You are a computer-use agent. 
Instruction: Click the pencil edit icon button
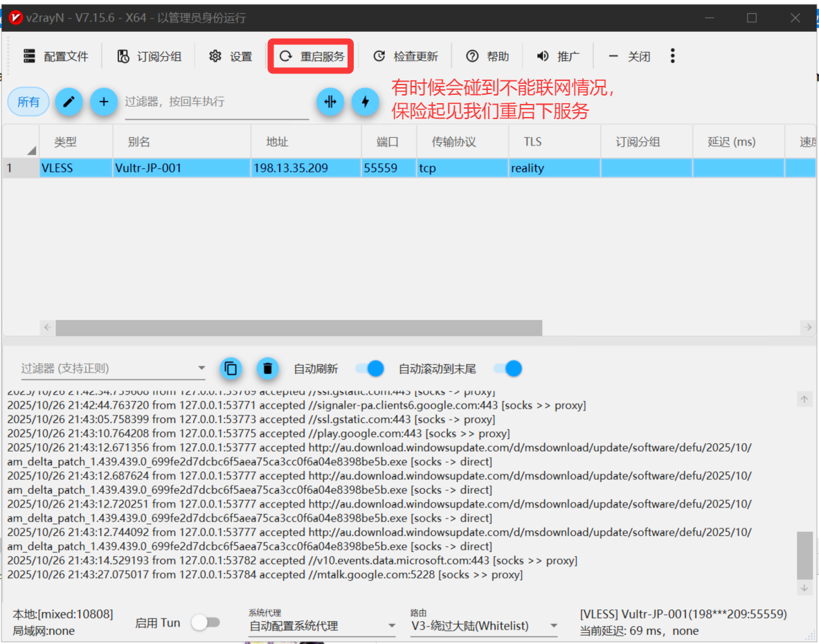[x=69, y=102]
